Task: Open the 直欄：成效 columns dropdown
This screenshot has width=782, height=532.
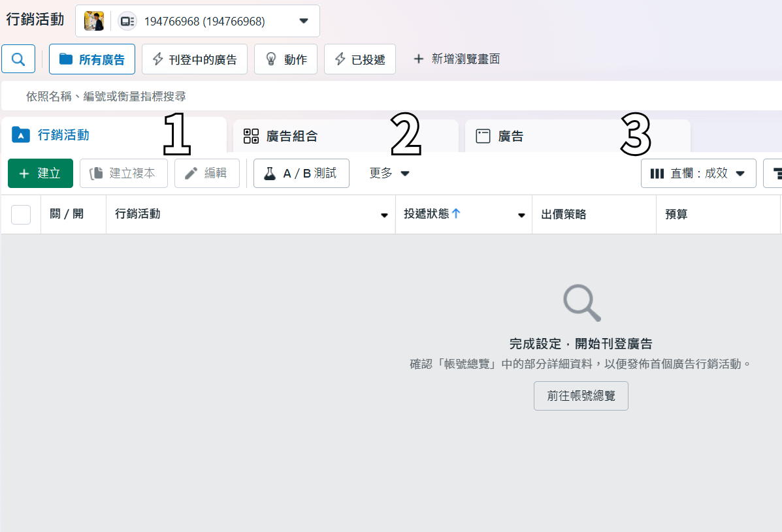Action: 698,174
